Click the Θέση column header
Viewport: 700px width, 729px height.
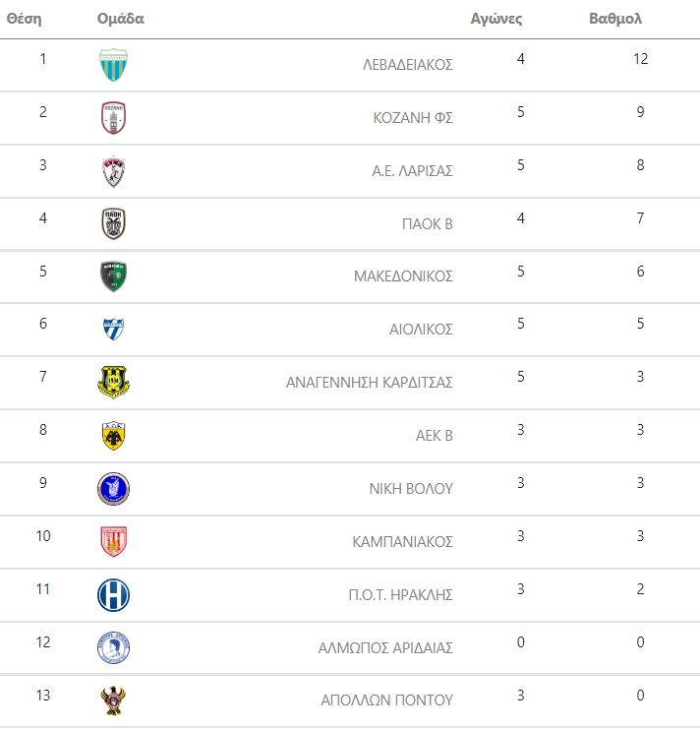coord(25,19)
